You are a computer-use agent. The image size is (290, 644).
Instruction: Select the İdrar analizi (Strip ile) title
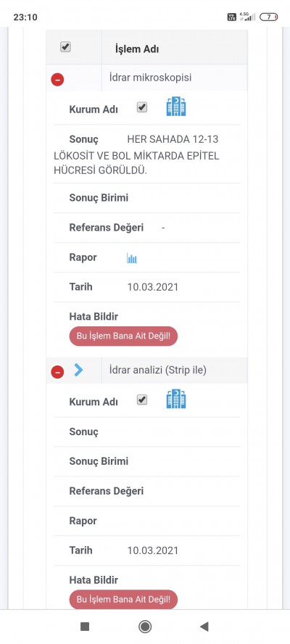click(158, 370)
